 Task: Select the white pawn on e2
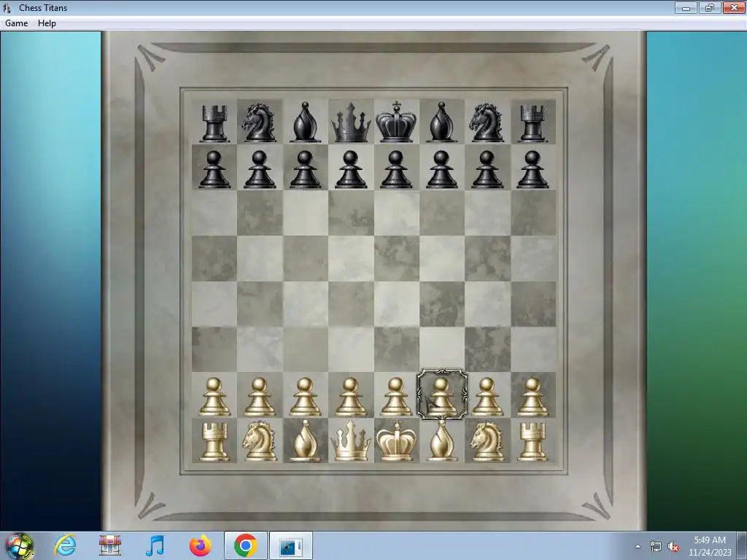[396, 396]
